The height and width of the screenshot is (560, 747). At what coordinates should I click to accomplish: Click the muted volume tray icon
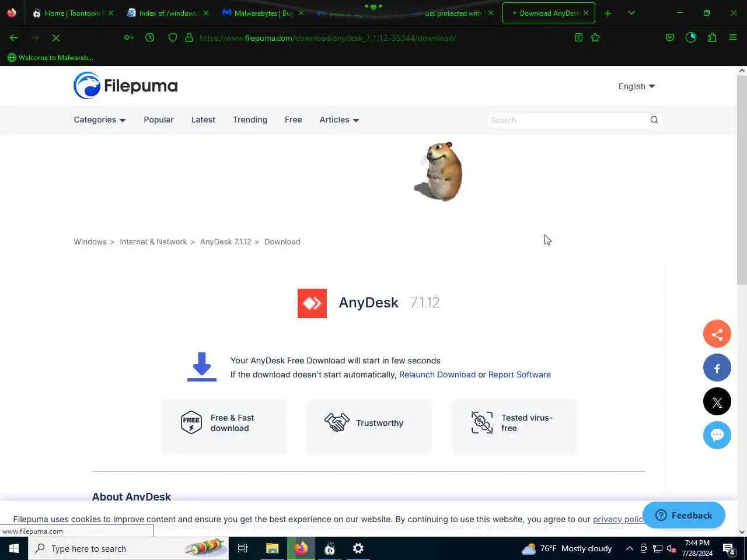(672, 548)
